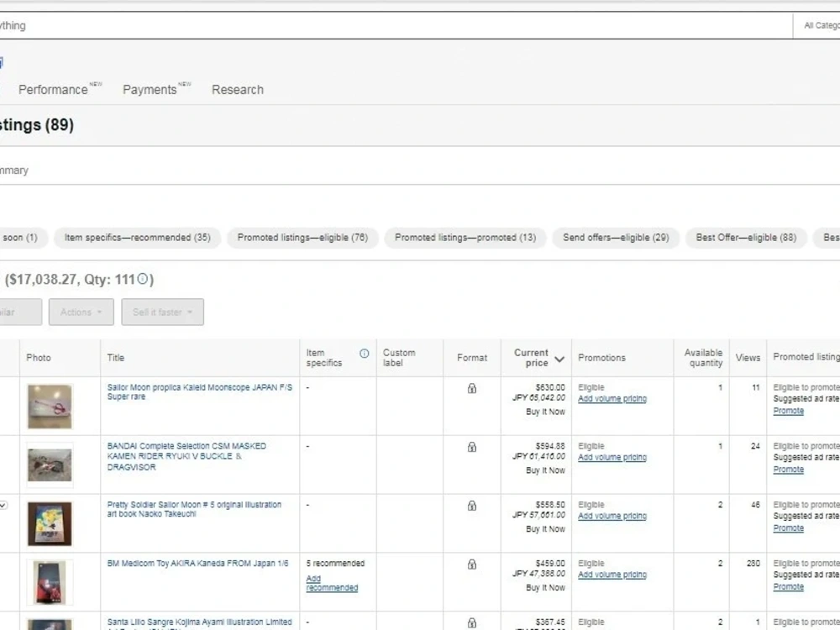
Task: Click KAMEN RIDER RYUKI photo thumbnail
Action: [x=50, y=465]
